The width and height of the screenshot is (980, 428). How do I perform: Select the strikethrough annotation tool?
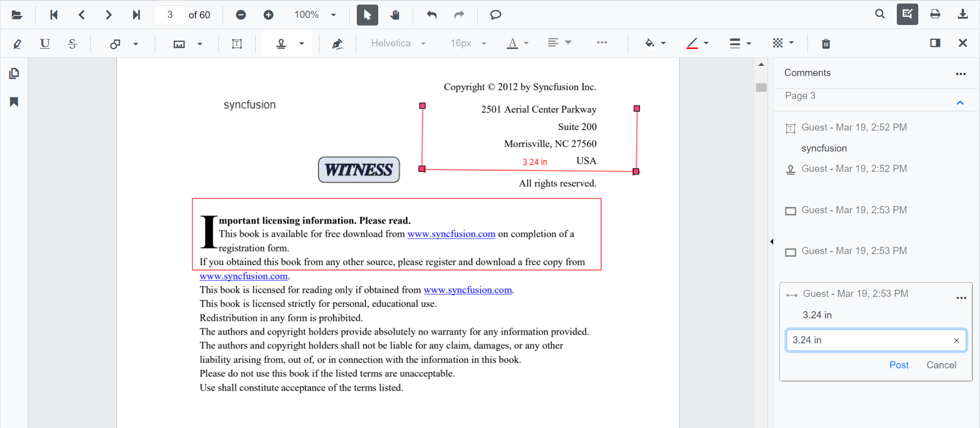pos(72,44)
